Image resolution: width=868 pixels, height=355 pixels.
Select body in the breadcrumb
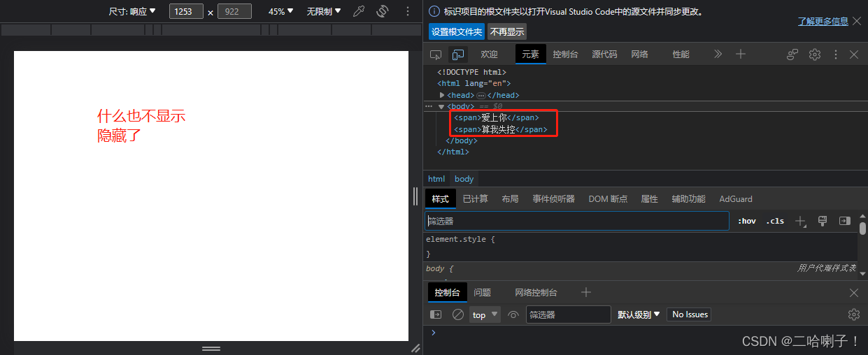(x=464, y=179)
